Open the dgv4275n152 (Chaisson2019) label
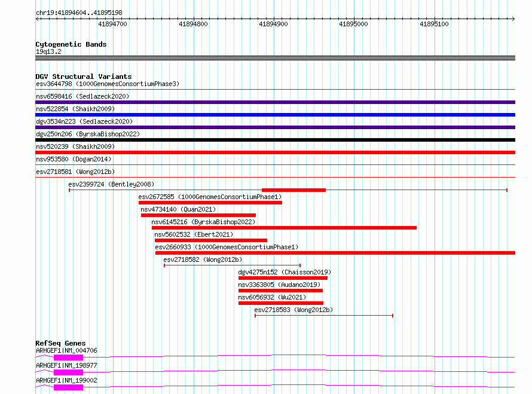 280,272
